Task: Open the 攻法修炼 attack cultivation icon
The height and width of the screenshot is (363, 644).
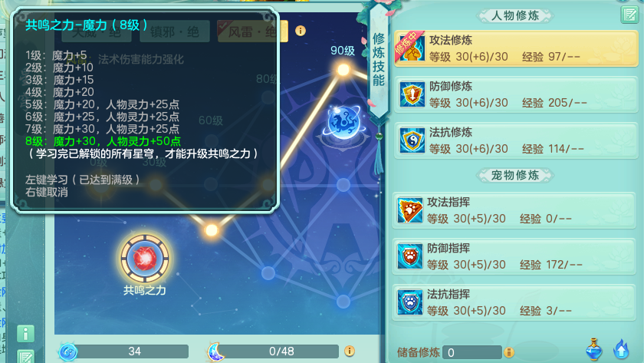Action: [412, 48]
